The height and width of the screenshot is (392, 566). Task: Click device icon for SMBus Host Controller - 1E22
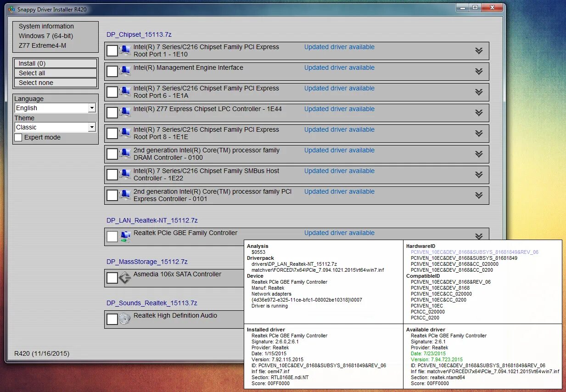pos(125,174)
